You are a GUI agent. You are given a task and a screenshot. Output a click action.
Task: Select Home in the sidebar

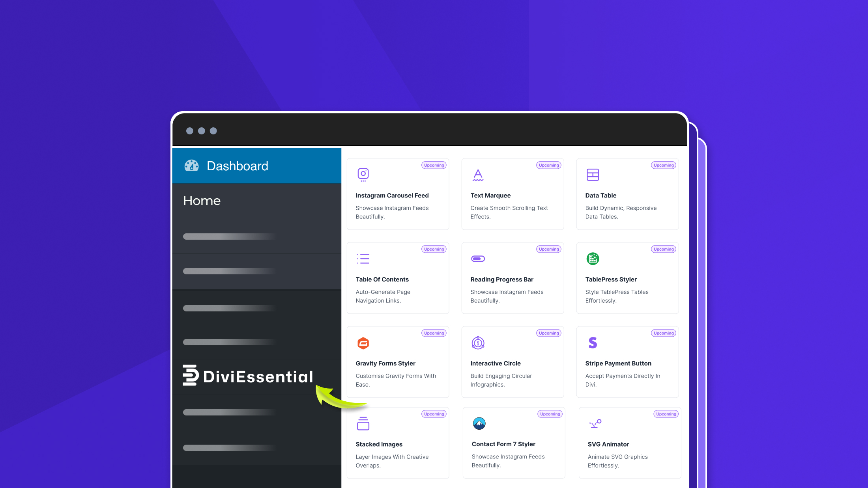pyautogui.click(x=202, y=201)
